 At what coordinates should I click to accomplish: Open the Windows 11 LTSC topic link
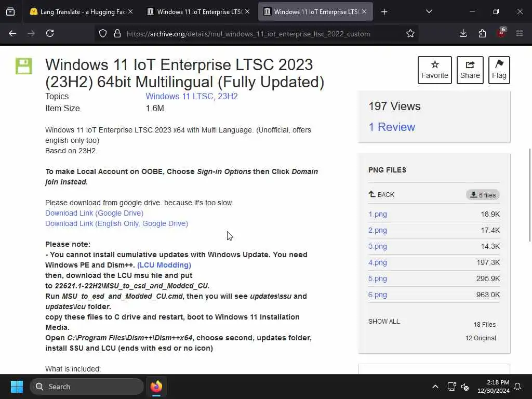pyautogui.click(x=180, y=96)
